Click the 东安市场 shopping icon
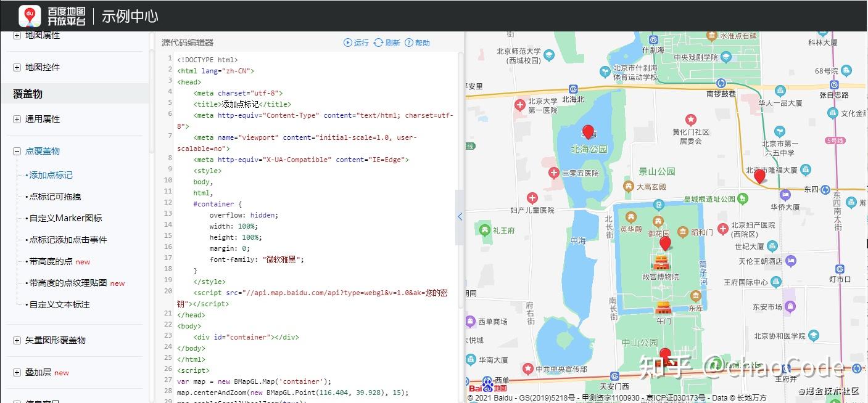This screenshot has height=403, width=868. point(792,306)
